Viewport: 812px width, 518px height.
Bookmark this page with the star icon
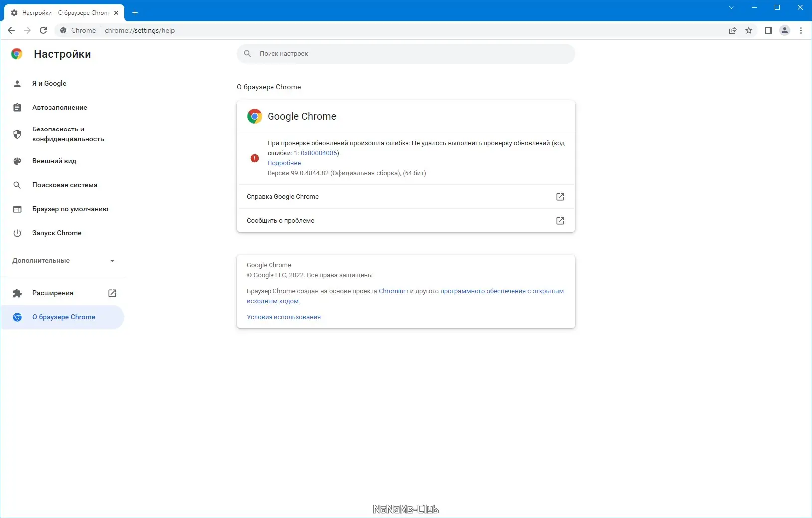[749, 30]
